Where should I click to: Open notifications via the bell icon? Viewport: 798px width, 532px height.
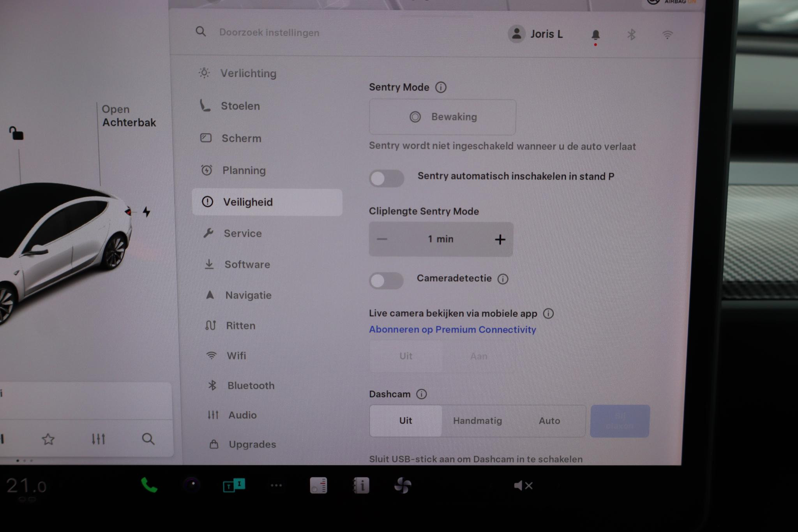595,35
